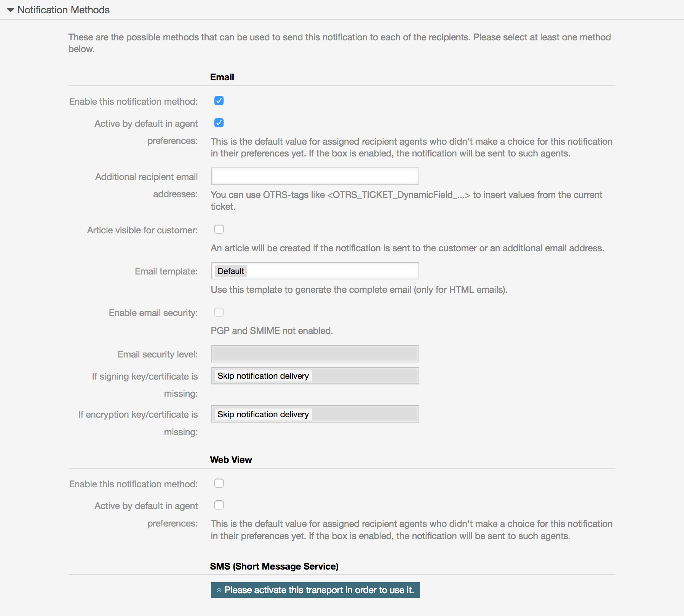Click the double-chevron icon on the SMS activation bar

(x=219, y=590)
